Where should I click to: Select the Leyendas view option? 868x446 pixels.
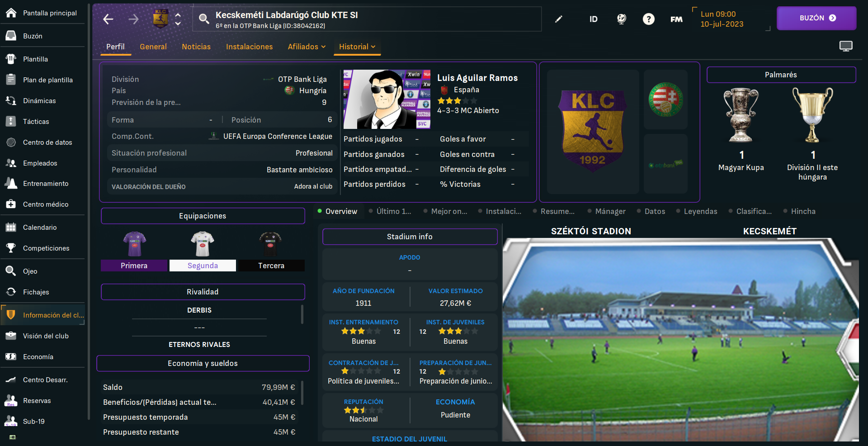(696, 211)
